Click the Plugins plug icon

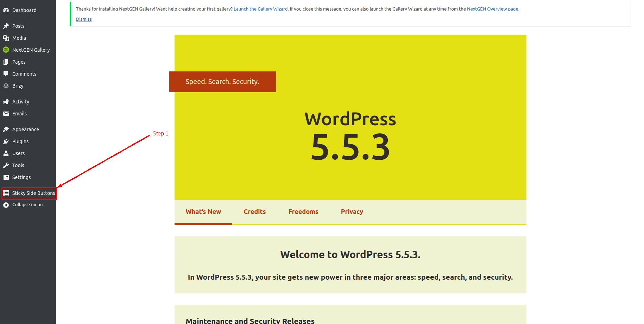(x=6, y=141)
